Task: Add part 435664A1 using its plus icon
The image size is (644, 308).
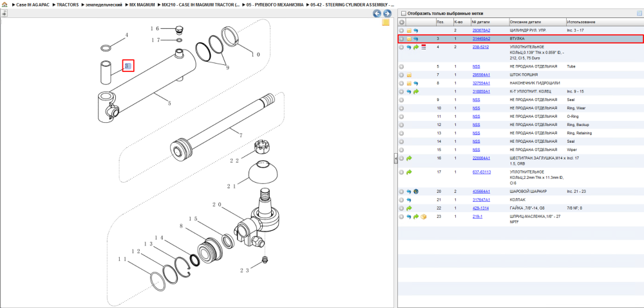Action: (x=402, y=192)
